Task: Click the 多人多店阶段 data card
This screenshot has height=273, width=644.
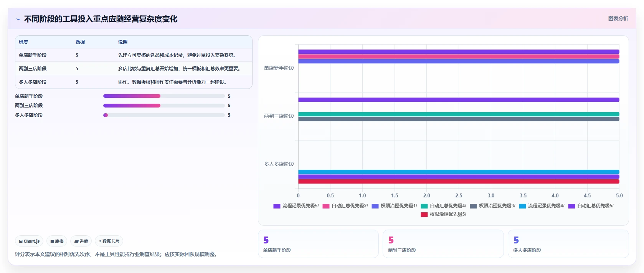Action: (x=568, y=244)
